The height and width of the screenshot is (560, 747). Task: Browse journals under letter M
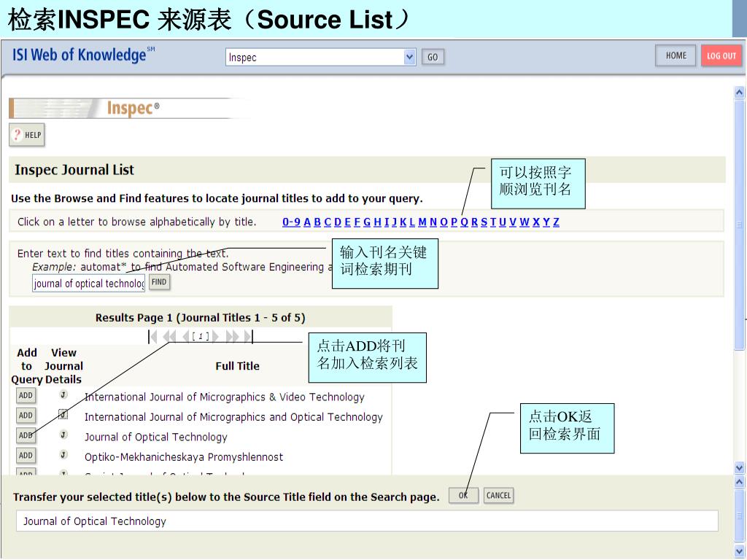coord(422,222)
